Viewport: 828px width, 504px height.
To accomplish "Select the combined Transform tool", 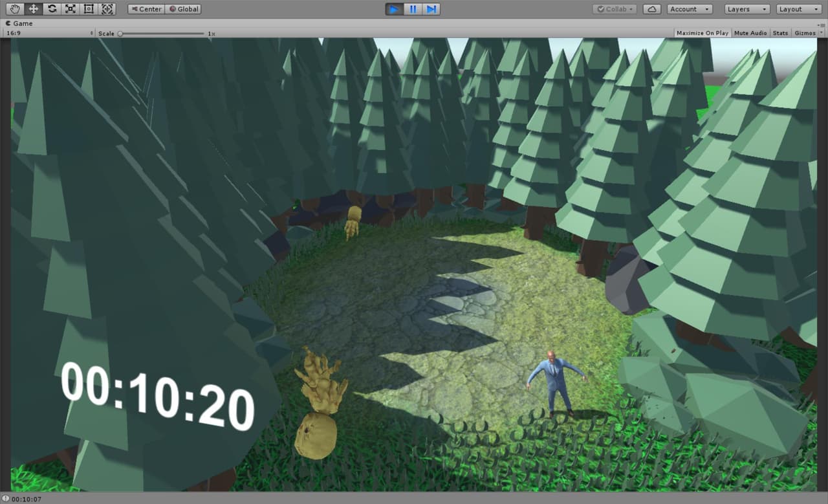I will 107,9.
